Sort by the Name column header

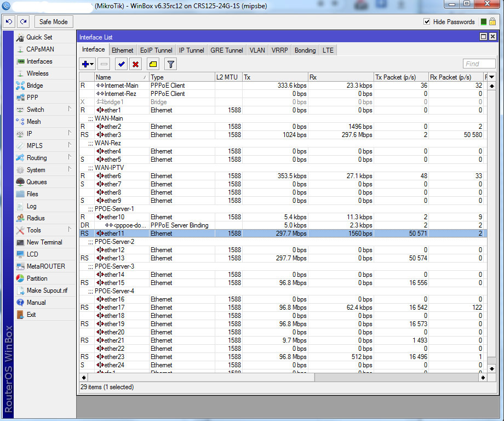(122, 77)
